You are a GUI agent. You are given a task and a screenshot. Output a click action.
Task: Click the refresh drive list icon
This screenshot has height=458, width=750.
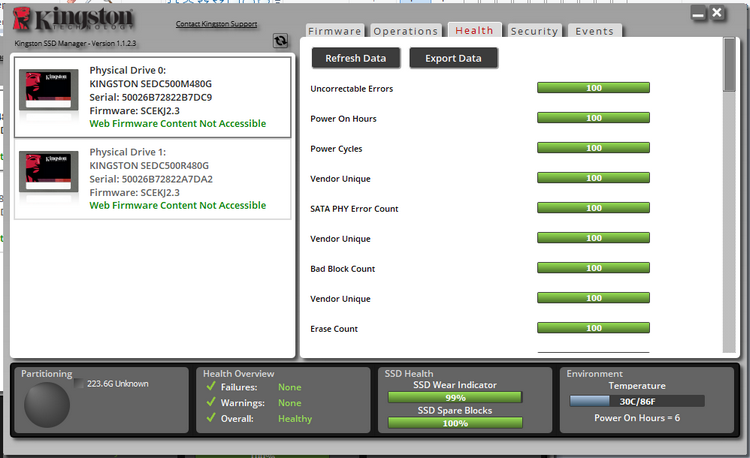(280, 41)
